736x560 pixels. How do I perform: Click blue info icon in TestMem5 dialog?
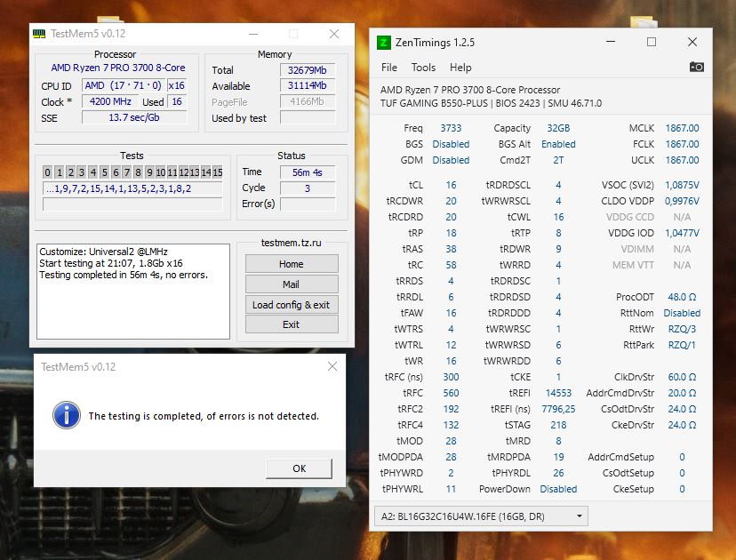pos(66,415)
